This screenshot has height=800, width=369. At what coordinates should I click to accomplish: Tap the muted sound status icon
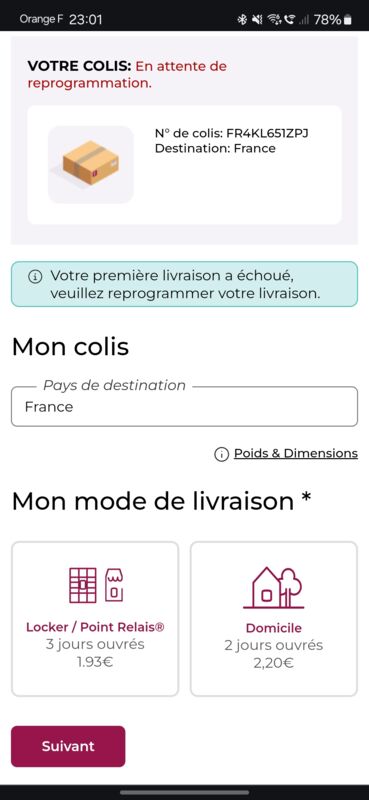(x=257, y=20)
